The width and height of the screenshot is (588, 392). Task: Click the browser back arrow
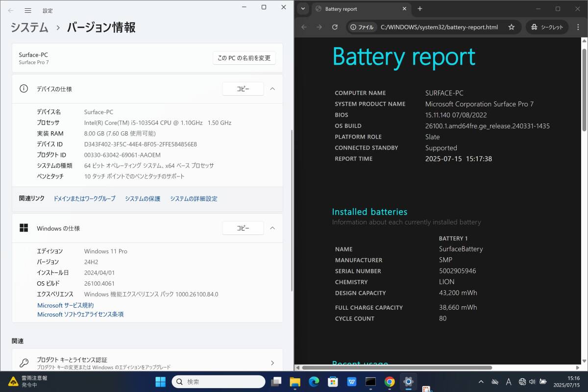click(x=304, y=27)
